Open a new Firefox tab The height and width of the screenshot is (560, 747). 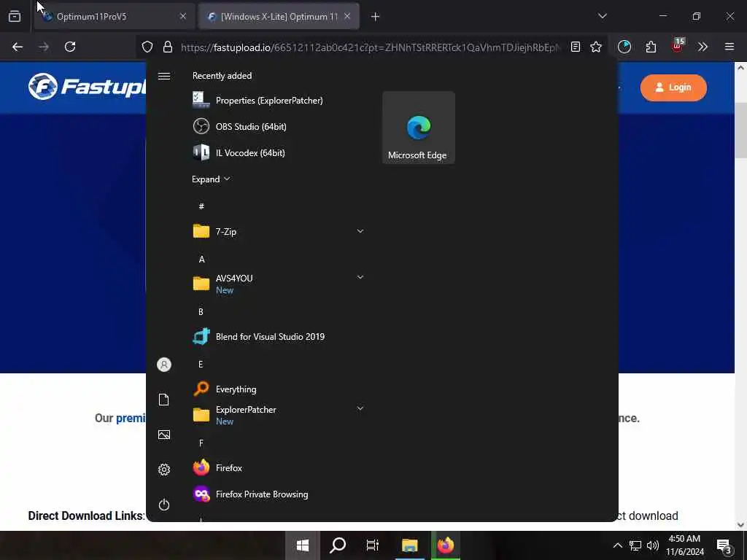pyautogui.click(x=376, y=17)
